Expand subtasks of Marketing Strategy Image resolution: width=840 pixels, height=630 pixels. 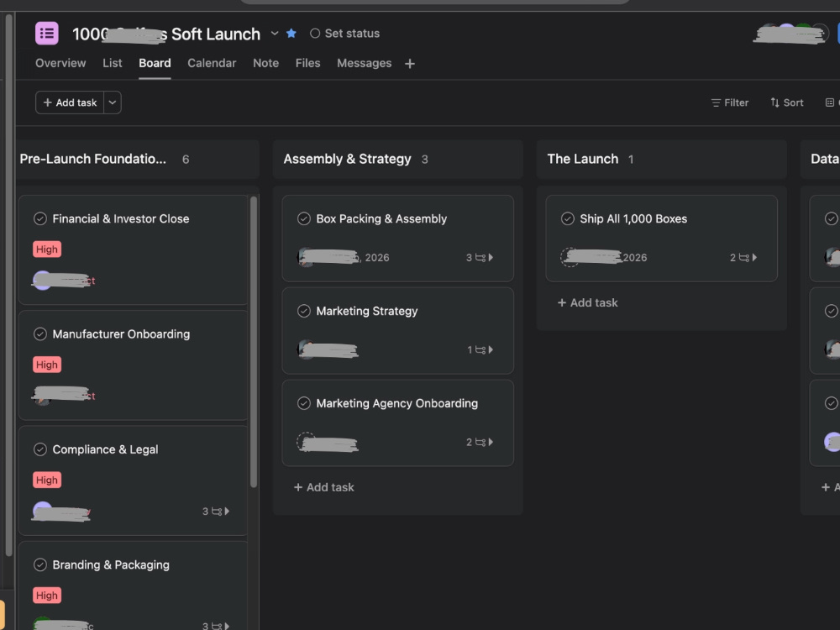[x=491, y=349]
